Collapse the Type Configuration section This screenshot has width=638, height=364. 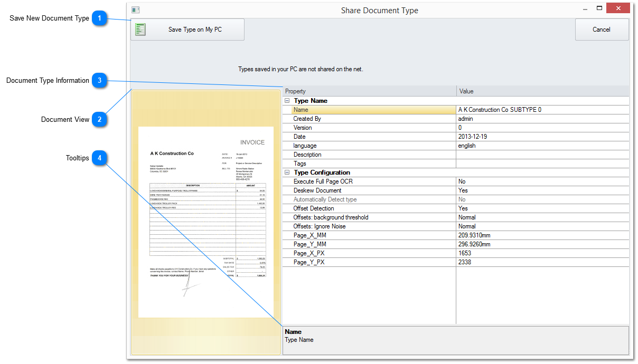(288, 173)
